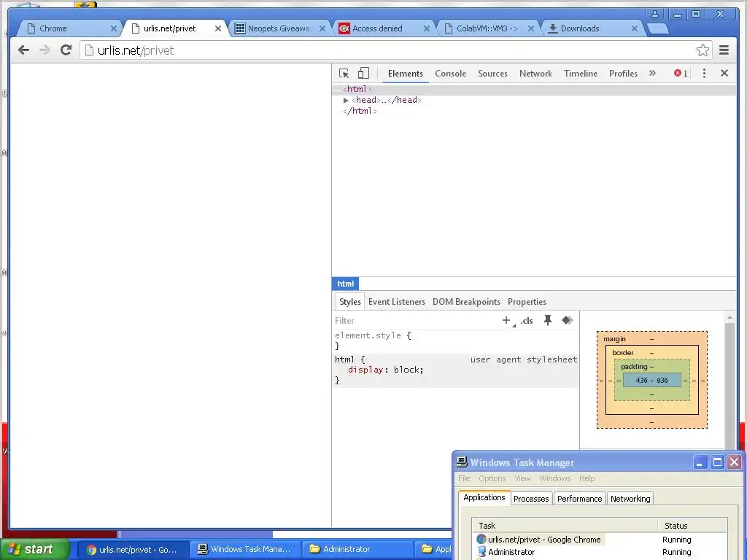
Task: Switch to the Elements panel tab
Action: pyautogui.click(x=406, y=74)
